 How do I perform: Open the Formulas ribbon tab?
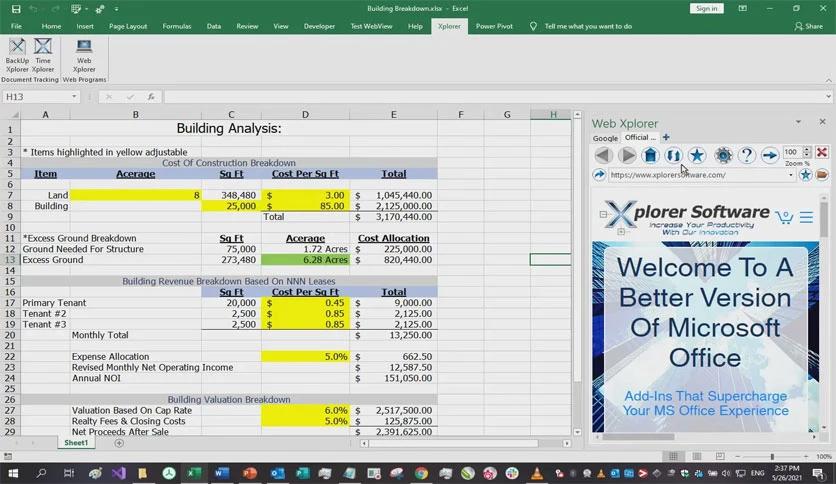pyautogui.click(x=176, y=26)
